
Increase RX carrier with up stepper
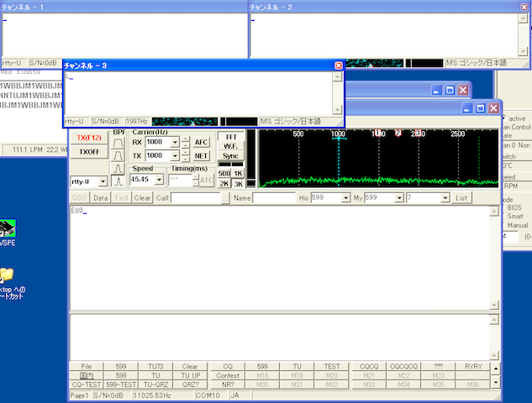pos(185,139)
